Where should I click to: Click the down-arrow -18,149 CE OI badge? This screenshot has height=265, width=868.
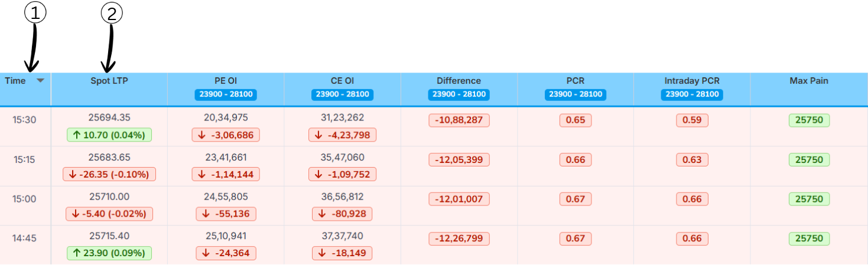tap(342, 253)
